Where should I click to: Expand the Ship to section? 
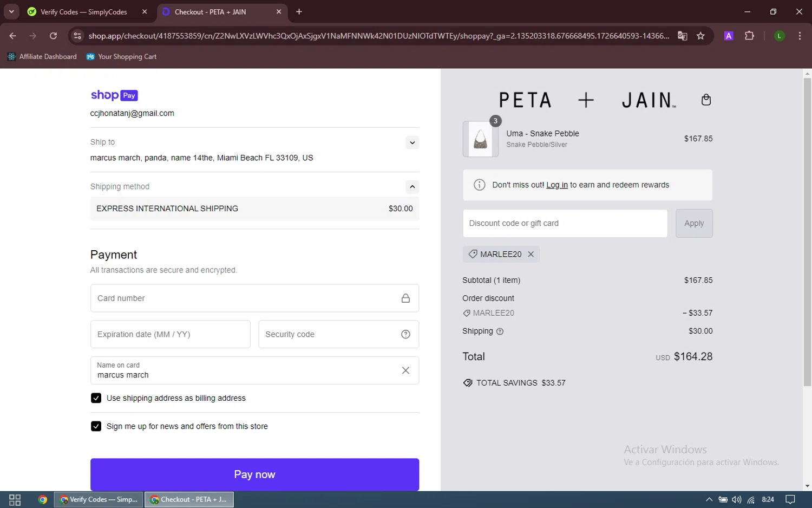[412, 142]
